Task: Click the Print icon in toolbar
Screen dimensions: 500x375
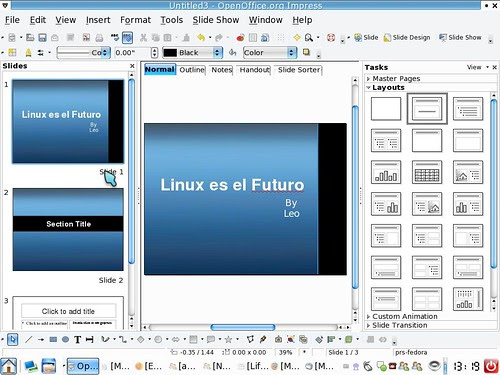Action: point(99,38)
